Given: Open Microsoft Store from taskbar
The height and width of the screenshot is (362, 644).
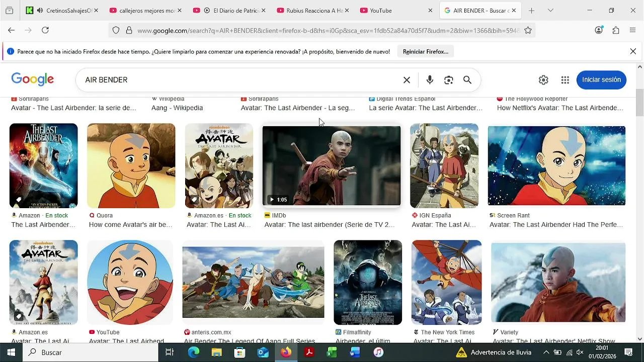Looking at the screenshot, I should pos(239,352).
